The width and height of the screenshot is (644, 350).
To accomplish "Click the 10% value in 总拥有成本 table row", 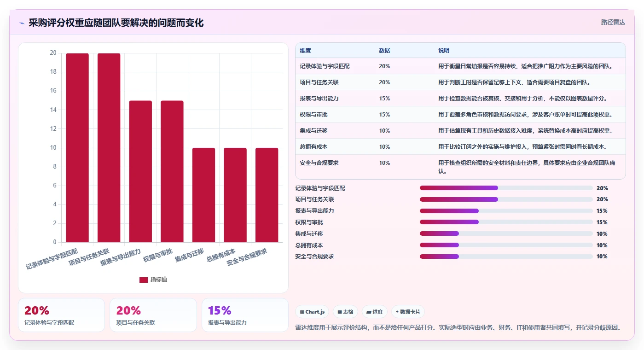I will [384, 147].
